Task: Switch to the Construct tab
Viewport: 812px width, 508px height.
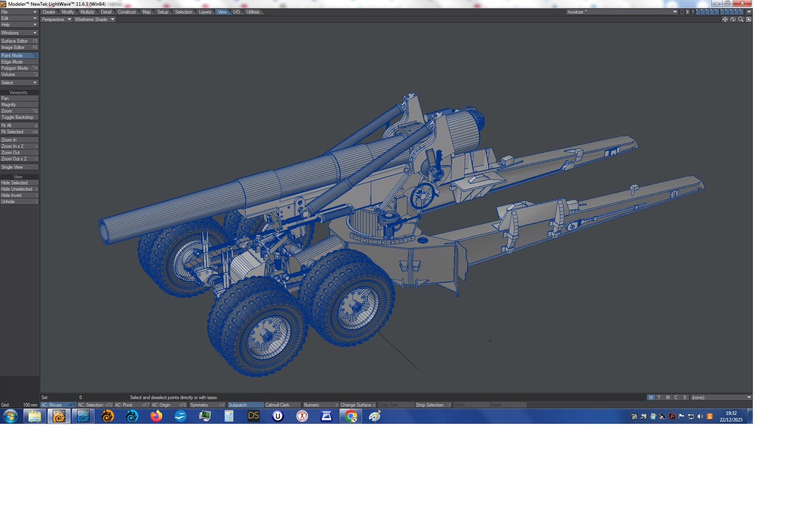Action: 126,12
